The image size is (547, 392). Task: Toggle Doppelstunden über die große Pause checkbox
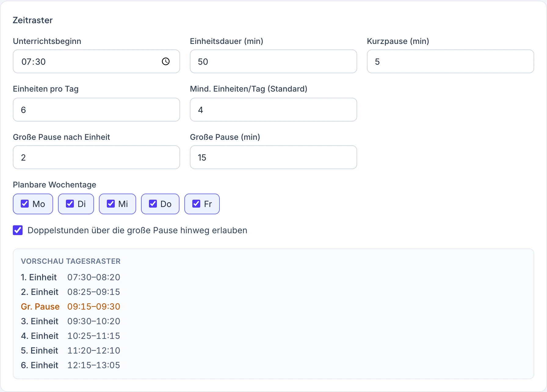coord(18,230)
